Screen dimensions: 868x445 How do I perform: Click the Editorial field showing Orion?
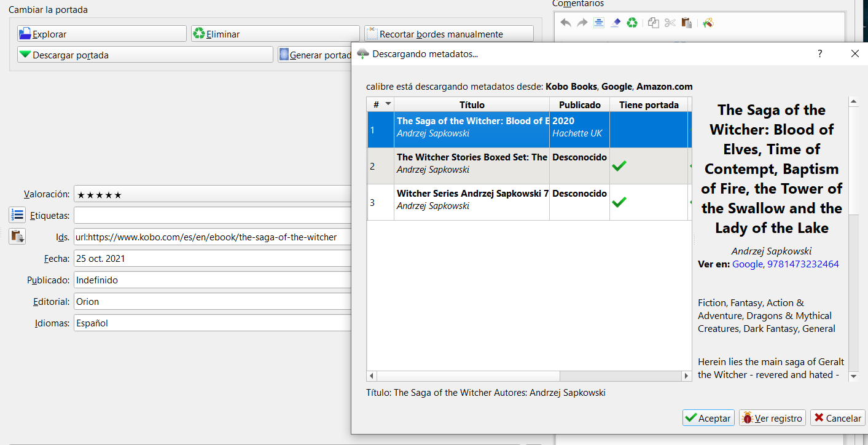[x=213, y=301]
